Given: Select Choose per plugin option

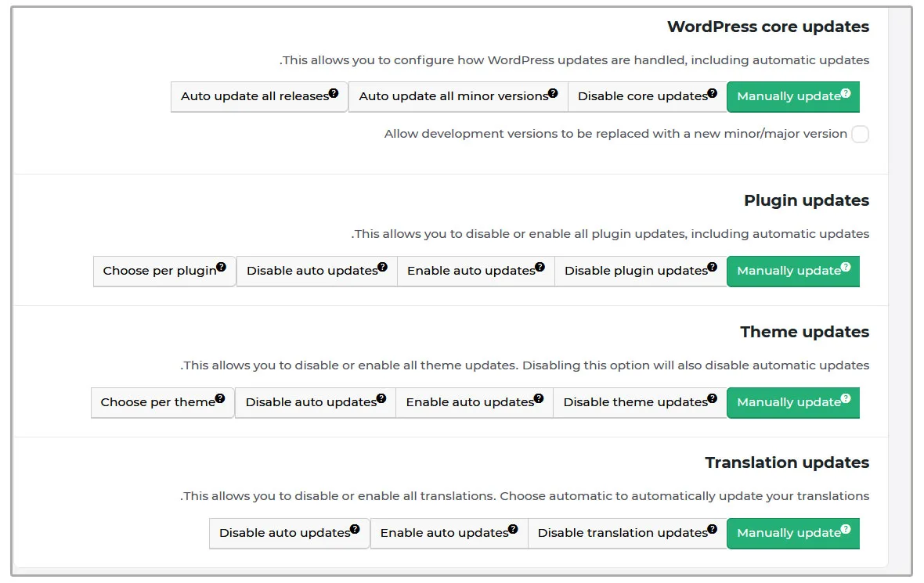Looking at the screenshot, I should (164, 271).
